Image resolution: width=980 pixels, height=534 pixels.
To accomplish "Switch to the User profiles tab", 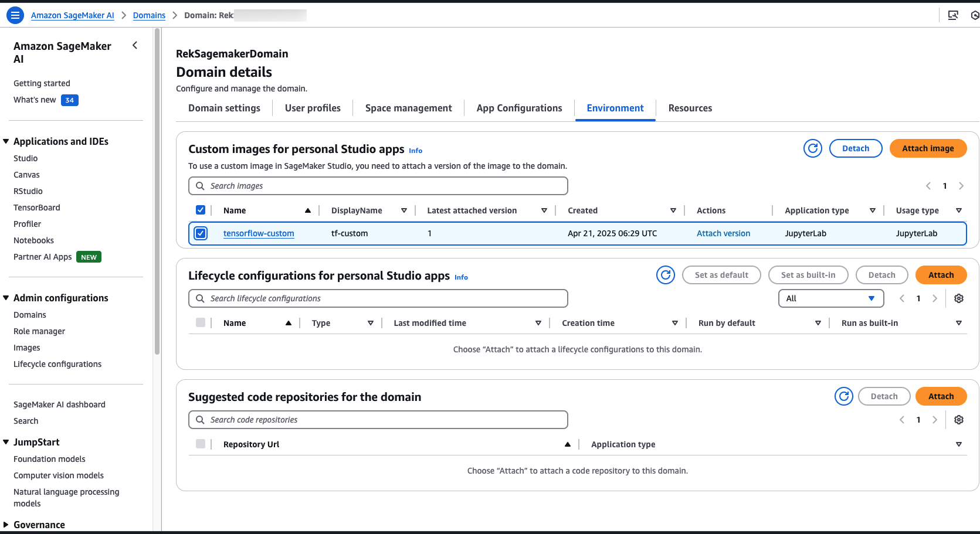I will 313,108.
